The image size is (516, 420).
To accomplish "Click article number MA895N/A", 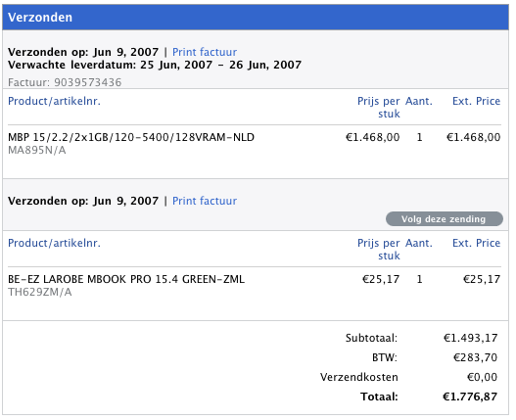I will point(37,150).
